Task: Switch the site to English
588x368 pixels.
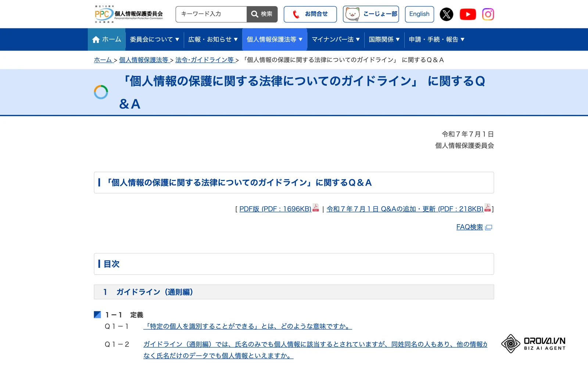Action: click(419, 14)
